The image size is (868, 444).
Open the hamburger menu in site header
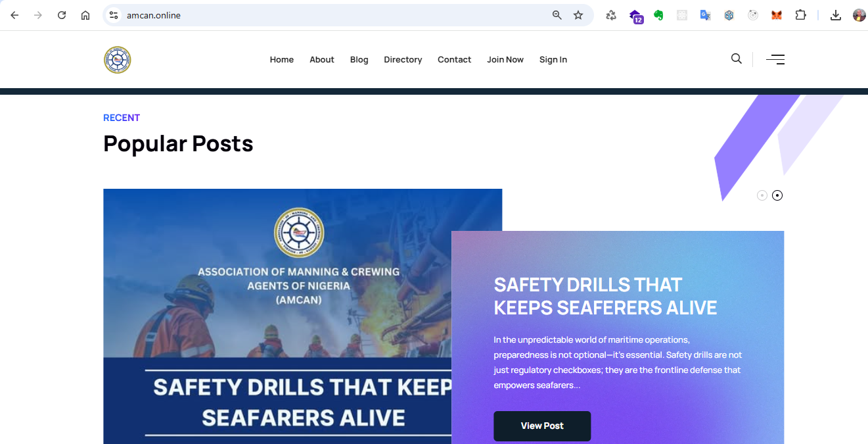[775, 60]
